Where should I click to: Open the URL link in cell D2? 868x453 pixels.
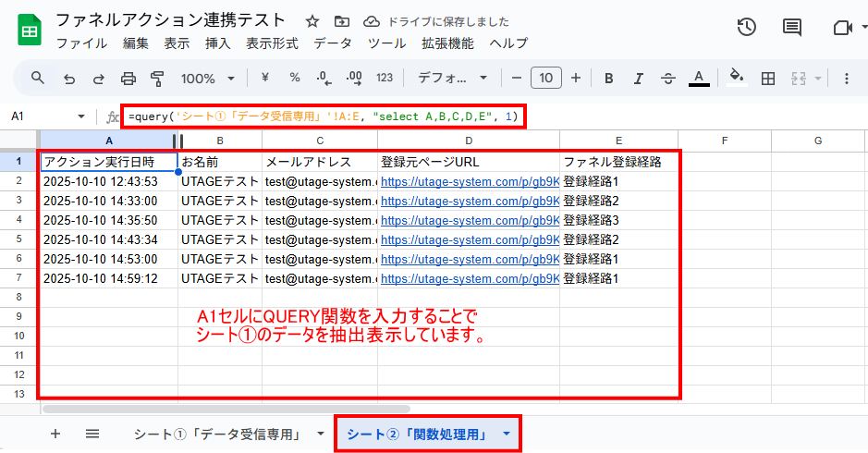coord(470,182)
